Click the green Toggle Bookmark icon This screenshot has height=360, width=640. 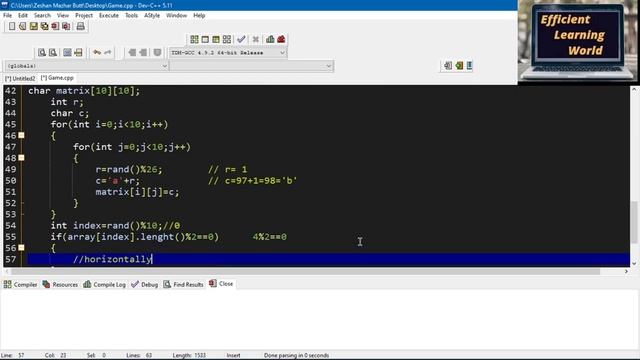(459, 66)
